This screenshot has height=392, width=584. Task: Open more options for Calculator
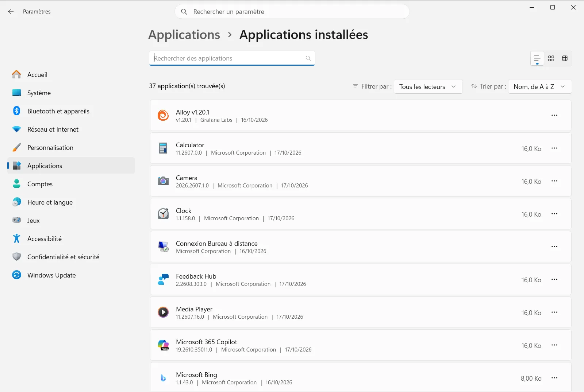[x=554, y=148]
